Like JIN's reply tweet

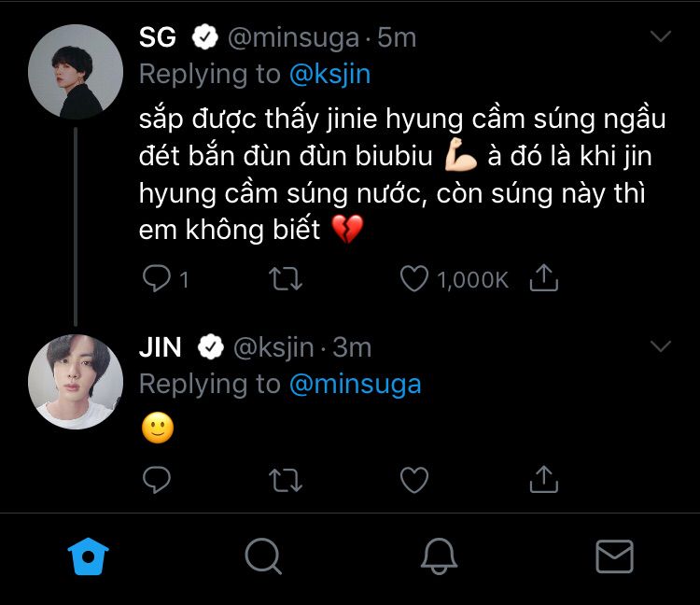(413, 480)
